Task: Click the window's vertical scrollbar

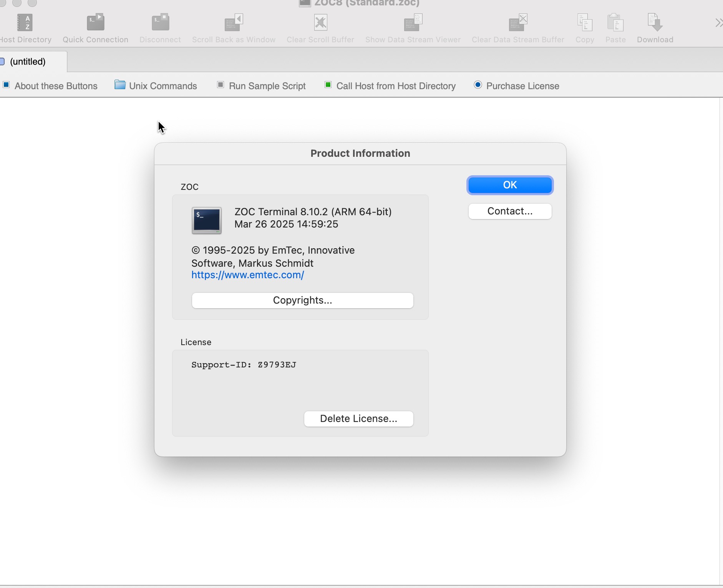Action: 721,341
